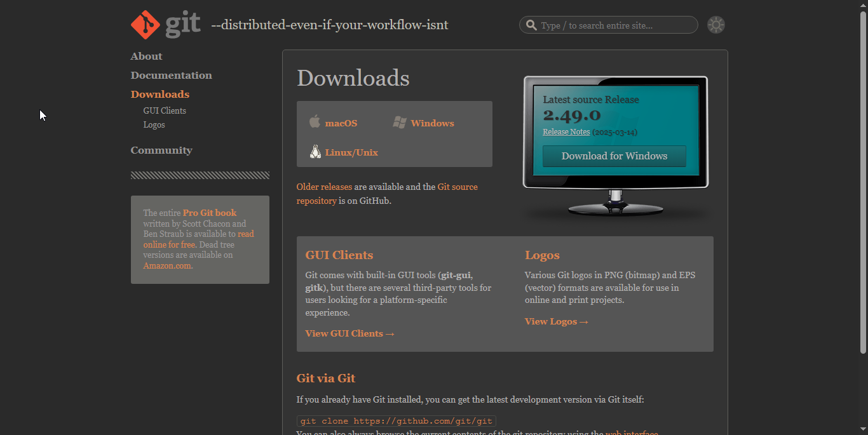Open the About menu item
This screenshot has height=435, width=868.
click(x=146, y=57)
